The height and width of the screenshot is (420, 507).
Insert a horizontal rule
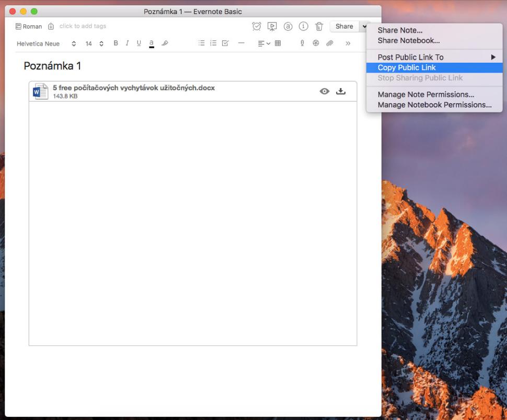pyautogui.click(x=241, y=43)
